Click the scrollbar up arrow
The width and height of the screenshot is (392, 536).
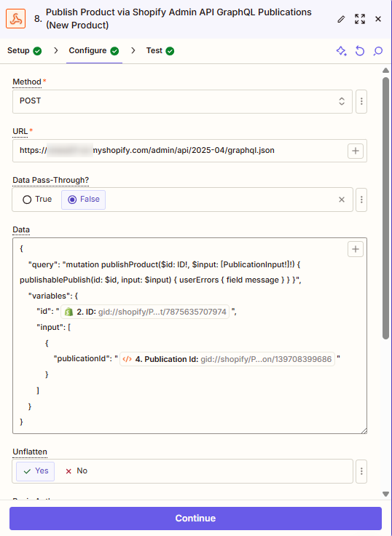[386, 71]
